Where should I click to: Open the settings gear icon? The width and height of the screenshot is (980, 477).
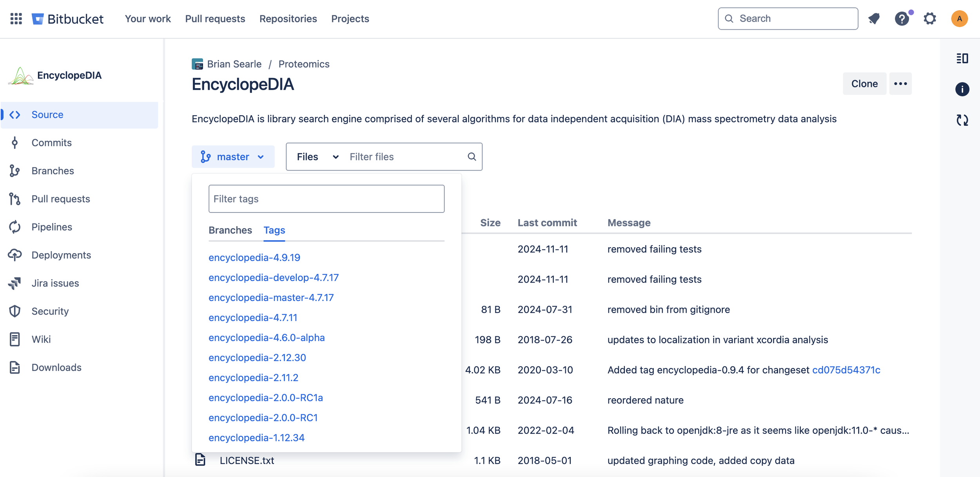[x=930, y=18]
